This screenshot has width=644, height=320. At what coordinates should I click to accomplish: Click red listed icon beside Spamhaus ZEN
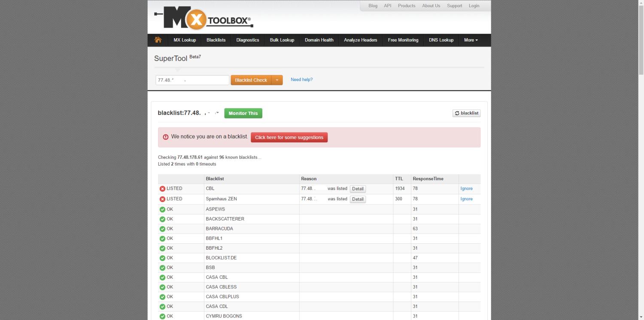click(x=162, y=199)
